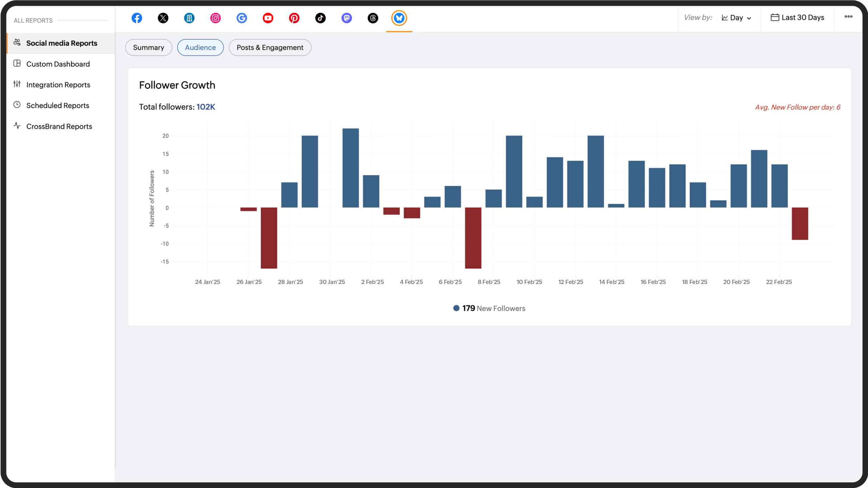This screenshot has width=868, height=488.
Task: Open the Pinterest analytics view
Action: 294,18
